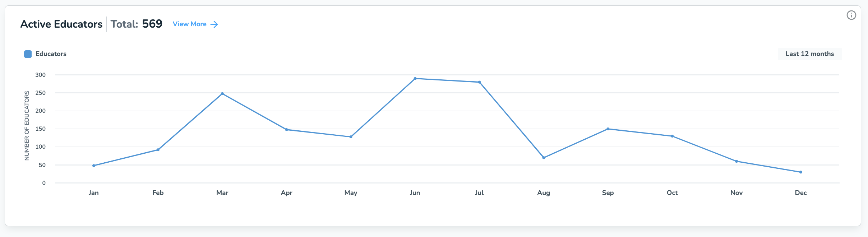Image resolution: width=868 pixels, height=237 pixels.
Task: Open the View More link
Action: point(190,24)
